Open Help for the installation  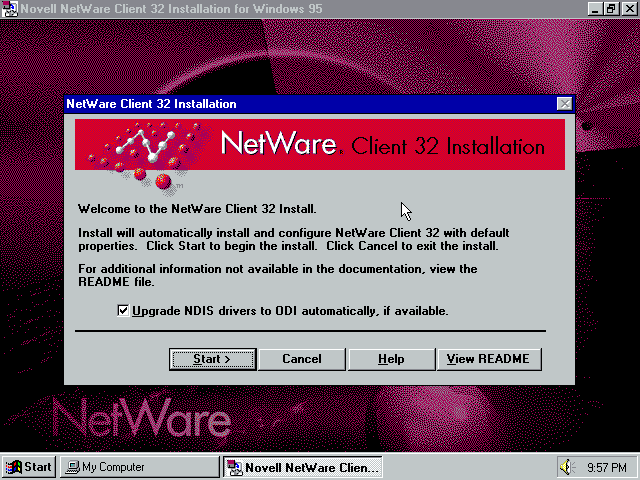click(391, 359)
